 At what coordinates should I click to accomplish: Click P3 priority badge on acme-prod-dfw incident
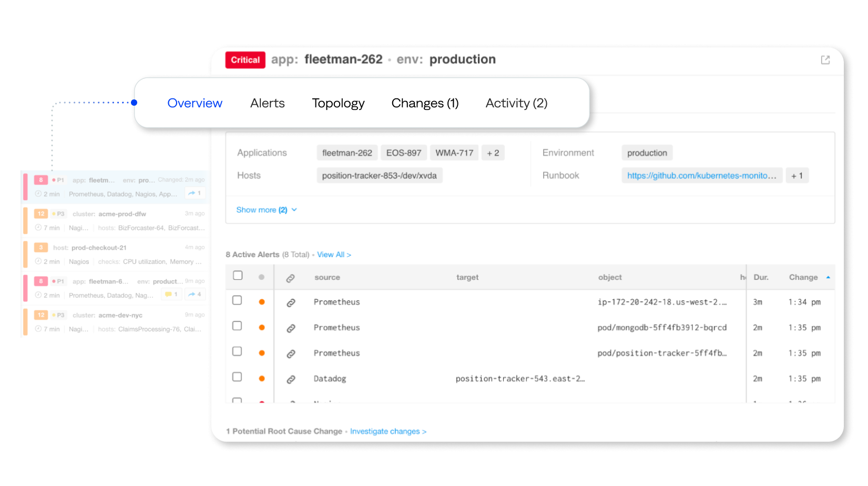(x=58, y=214)
